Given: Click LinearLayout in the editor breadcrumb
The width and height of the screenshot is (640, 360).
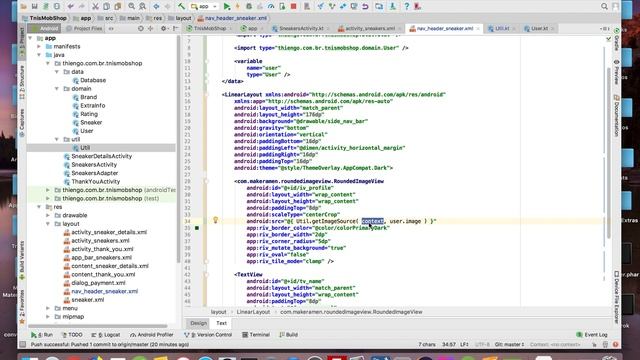Looking at the screenshot, I should pos(253,312).
